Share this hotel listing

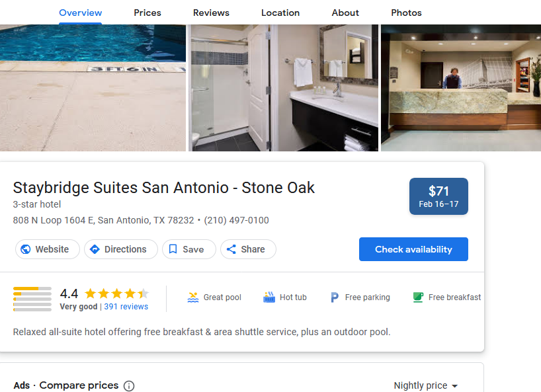pyautogui.click(x=248, y=249)
